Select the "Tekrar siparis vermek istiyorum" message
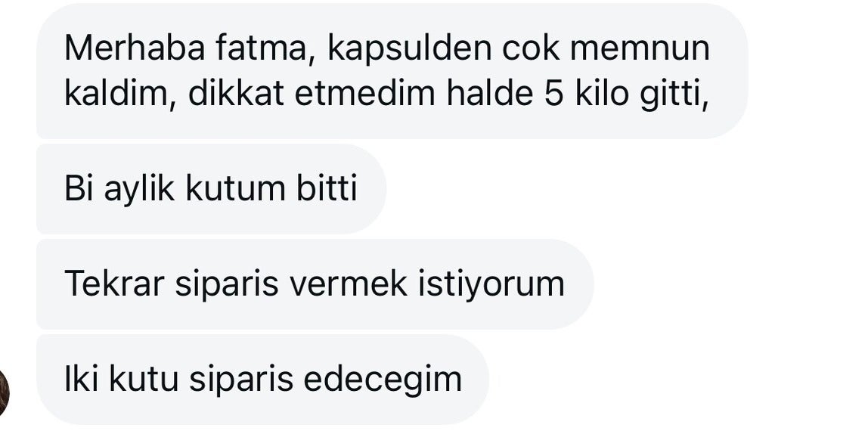Screen dimensions: 868x434 (315, 284)
